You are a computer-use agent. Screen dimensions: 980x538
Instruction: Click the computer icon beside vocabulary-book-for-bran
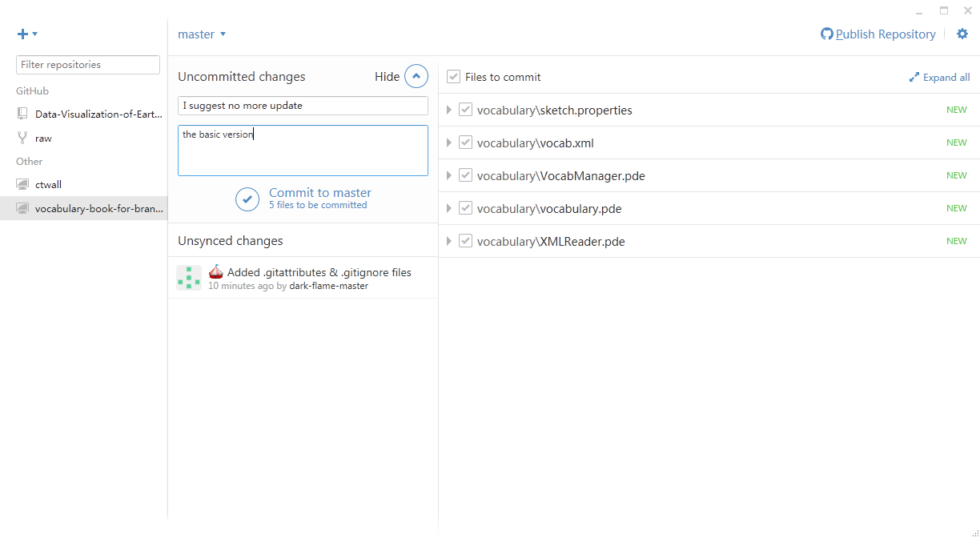click(22, 208)
